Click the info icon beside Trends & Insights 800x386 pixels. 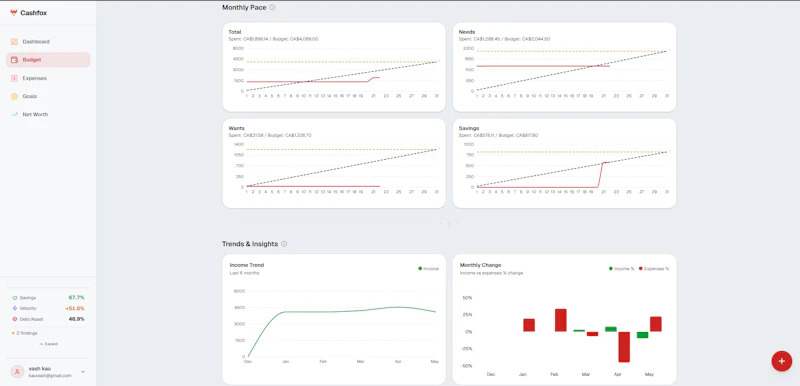point(284,244)
